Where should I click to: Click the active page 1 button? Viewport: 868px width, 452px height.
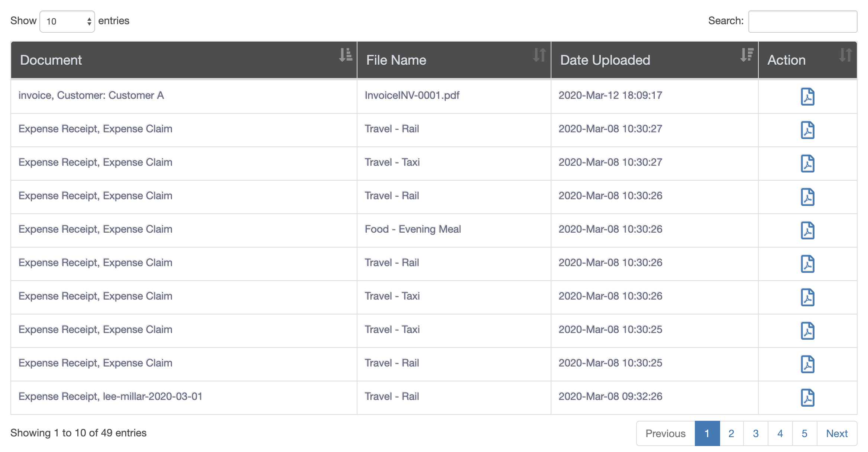tap(707, 433)
